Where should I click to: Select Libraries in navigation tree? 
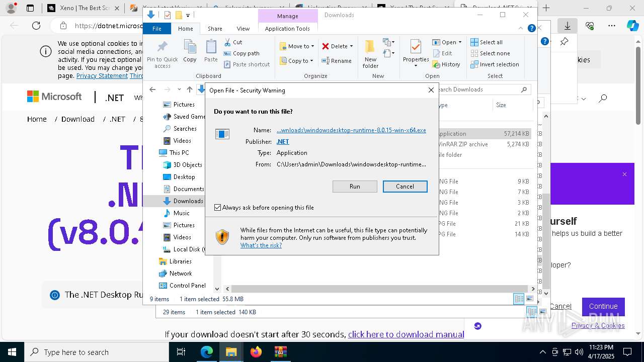(175, 261)
